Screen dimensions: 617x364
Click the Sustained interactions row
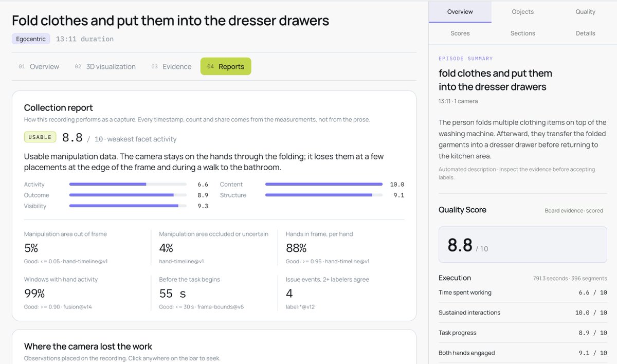click(522, 313)
